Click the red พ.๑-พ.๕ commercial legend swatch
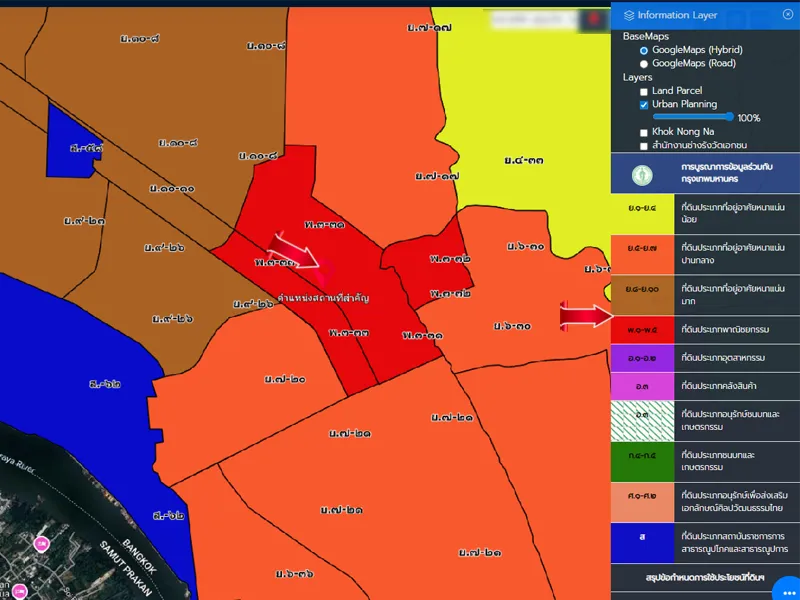The width and height of the screenshot is (800, 600). pos(641,329)
